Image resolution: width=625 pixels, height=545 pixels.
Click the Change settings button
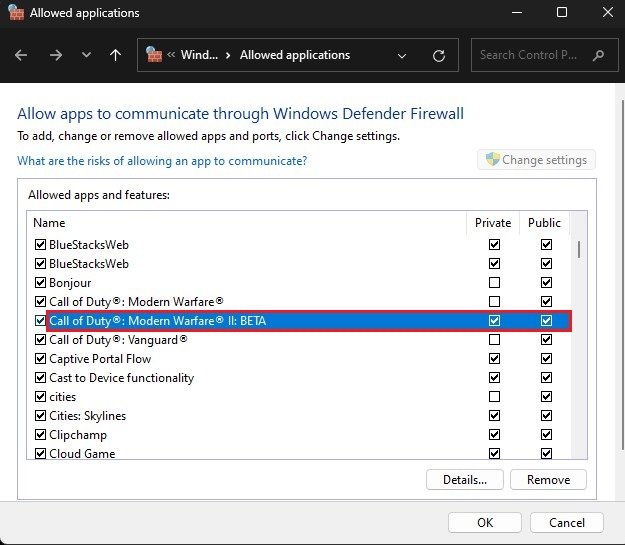pos(537,160)
